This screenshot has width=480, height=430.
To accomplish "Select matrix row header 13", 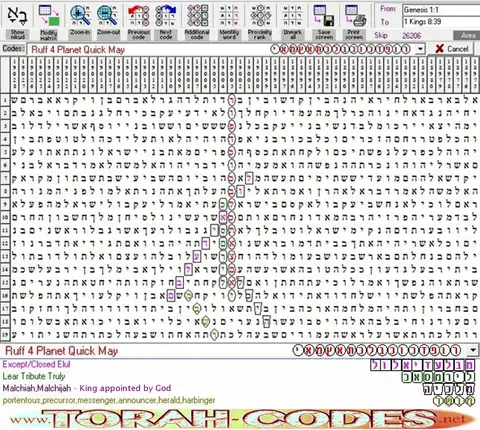I will [5, 256].
